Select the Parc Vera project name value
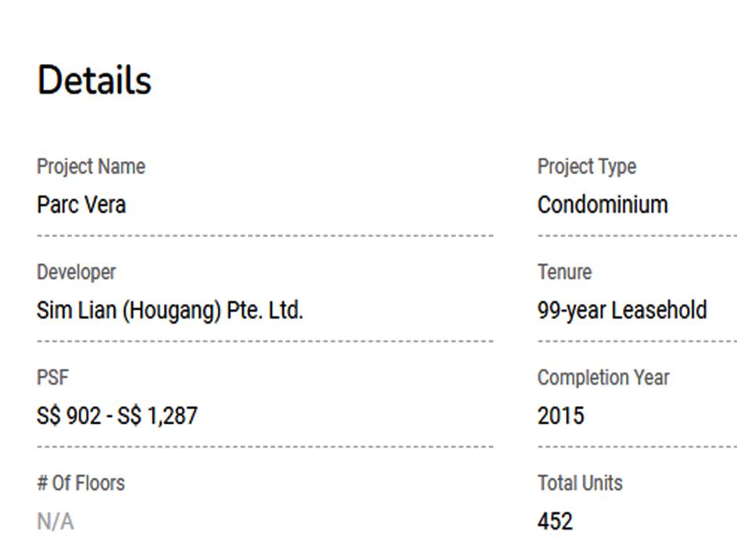The width and height of the screenshot is (737, 560). tap(81, 205)
